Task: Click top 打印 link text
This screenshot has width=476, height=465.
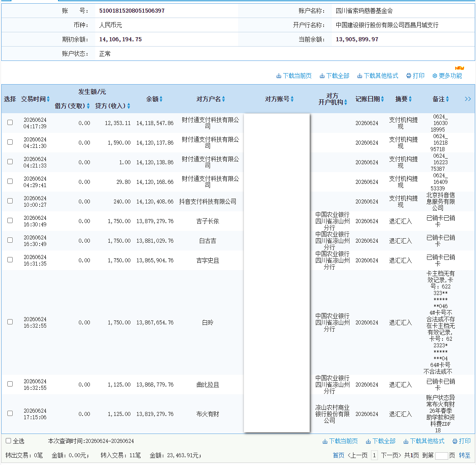Action: (x=419, y=76)
